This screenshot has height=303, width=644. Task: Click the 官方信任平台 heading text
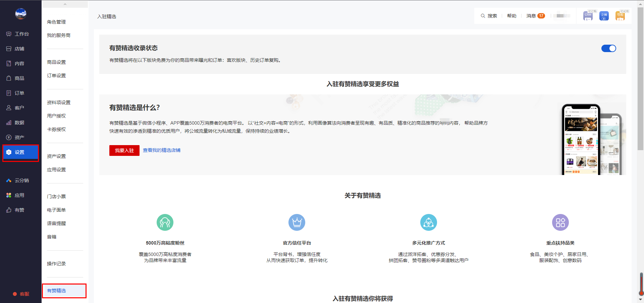pos(297,243)
